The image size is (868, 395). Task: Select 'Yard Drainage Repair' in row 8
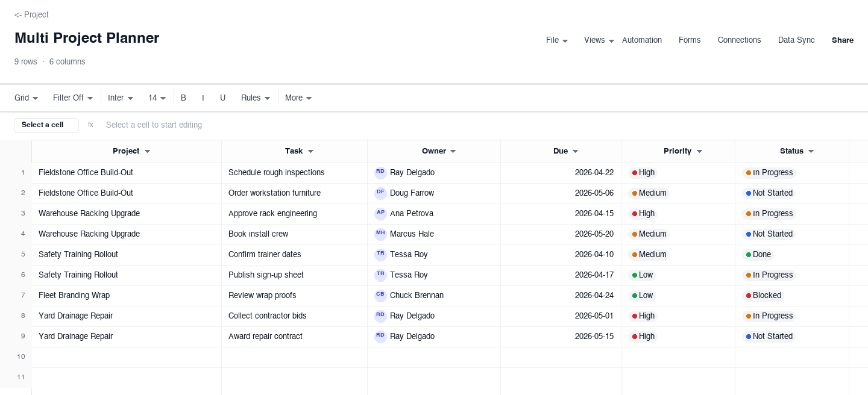127,316
